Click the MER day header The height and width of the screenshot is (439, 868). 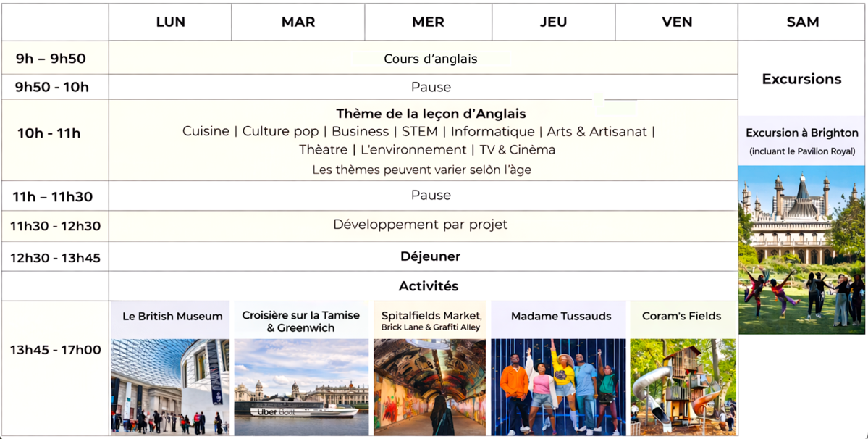[428, 22]
